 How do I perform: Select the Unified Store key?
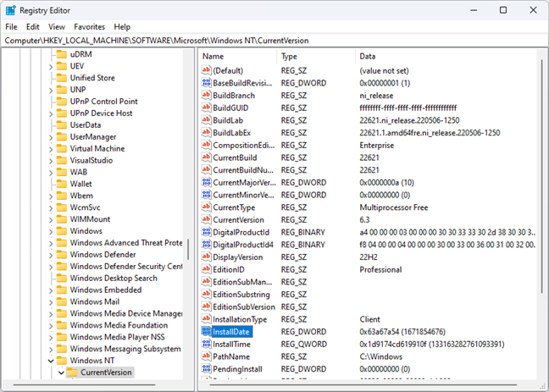click(92, 78)
